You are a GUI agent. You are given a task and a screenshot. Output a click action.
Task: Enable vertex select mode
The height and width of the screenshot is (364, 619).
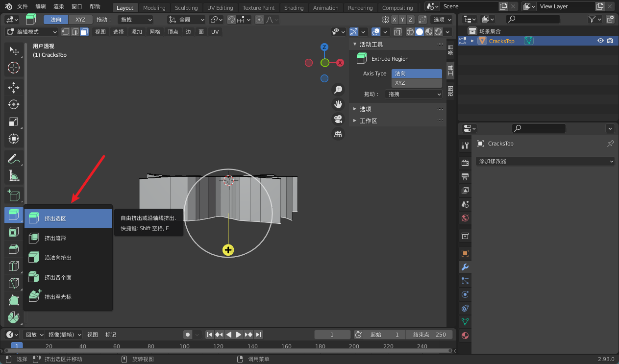(65, 32)
